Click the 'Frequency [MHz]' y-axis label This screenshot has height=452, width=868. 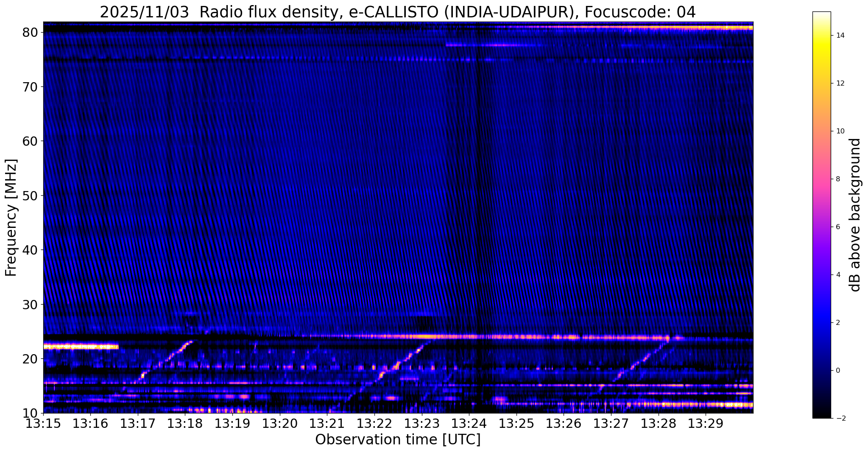[x=11, y=218]
